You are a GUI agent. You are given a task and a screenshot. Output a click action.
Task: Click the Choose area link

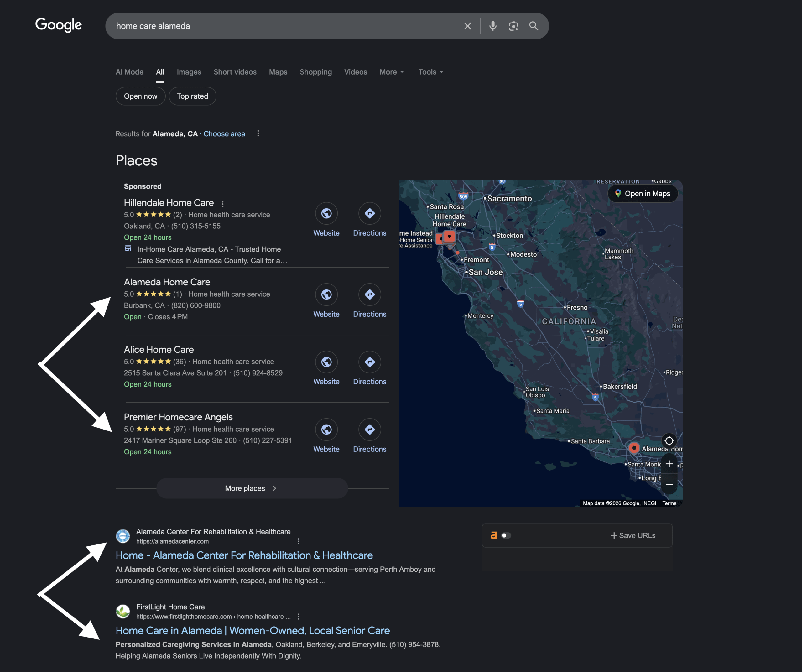point(224,134)
